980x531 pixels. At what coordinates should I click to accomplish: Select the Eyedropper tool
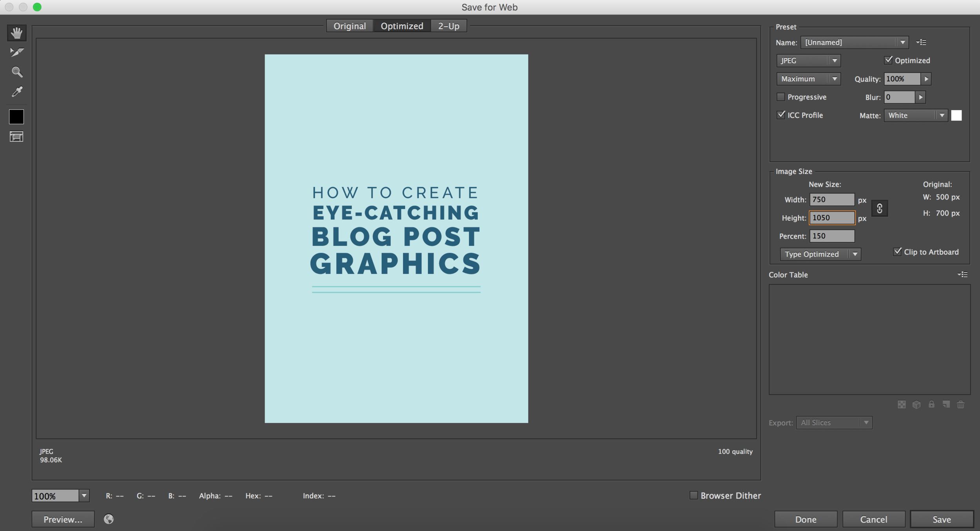coord(16,92)
